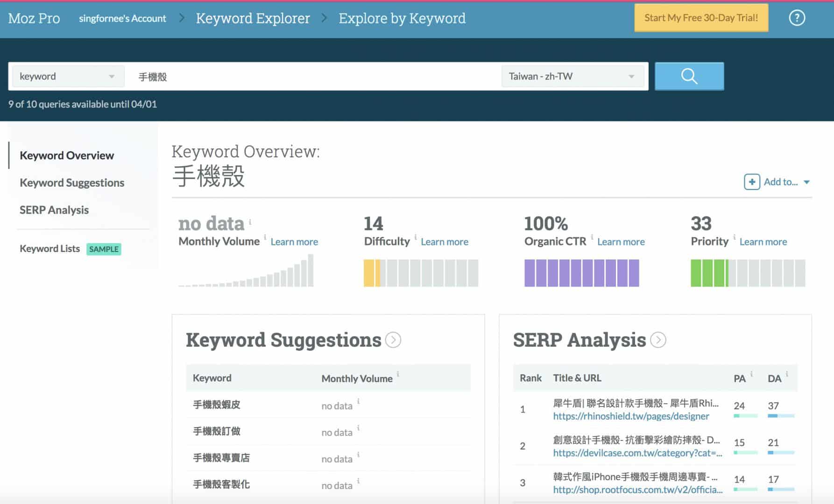Select Keyword Overview in sidebar
The image size is (834, 504).
[67, 155]
